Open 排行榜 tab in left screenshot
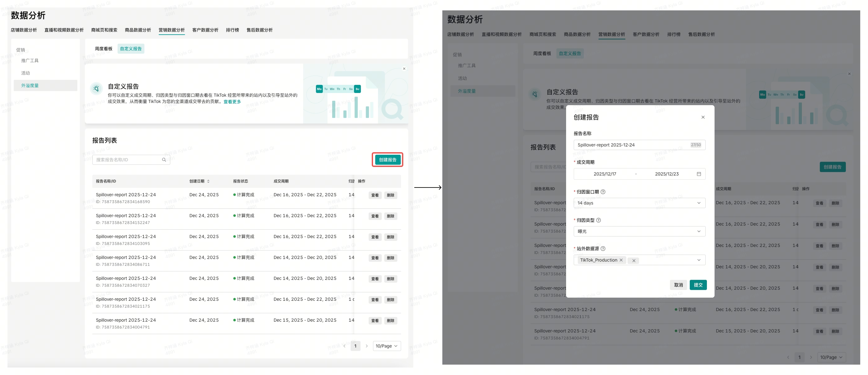 pos(232,30)
